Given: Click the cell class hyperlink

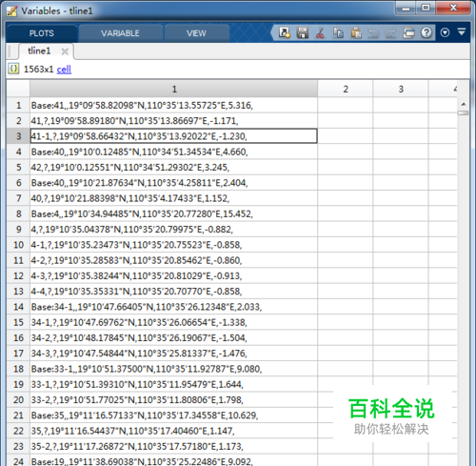Looking at the screenshot, I should [64, 70].
